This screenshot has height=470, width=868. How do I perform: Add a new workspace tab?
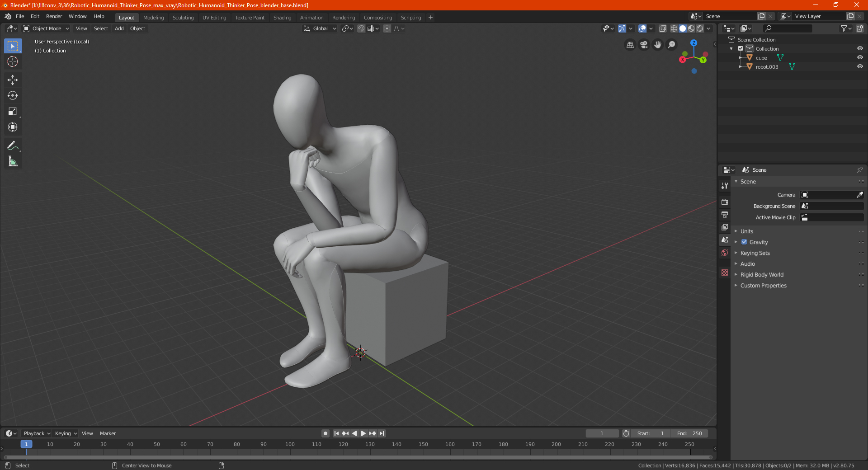pos(430,18)
